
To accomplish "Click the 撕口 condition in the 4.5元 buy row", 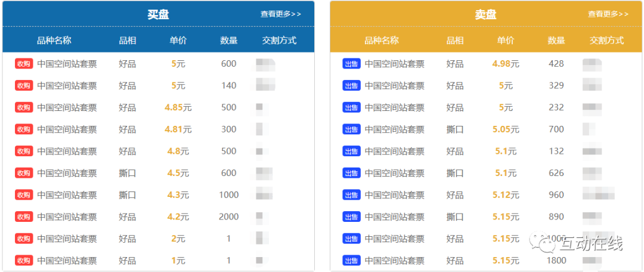I will click(127, 173).
